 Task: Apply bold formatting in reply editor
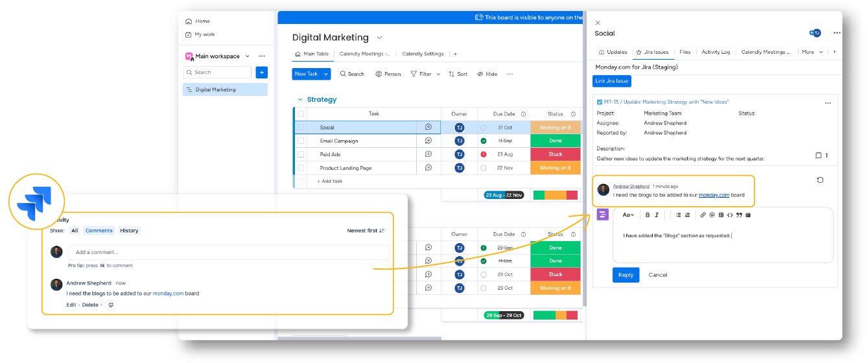coord(647,215)
